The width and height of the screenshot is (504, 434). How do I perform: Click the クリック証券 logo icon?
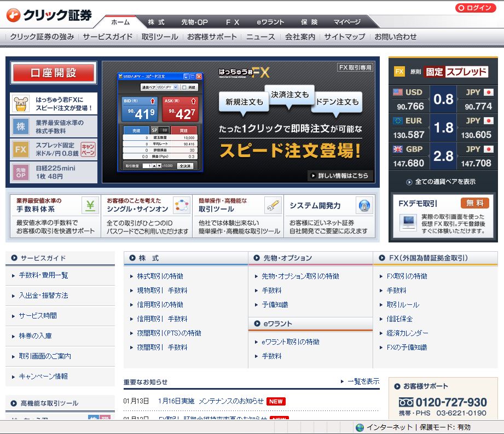pos(13,15)
